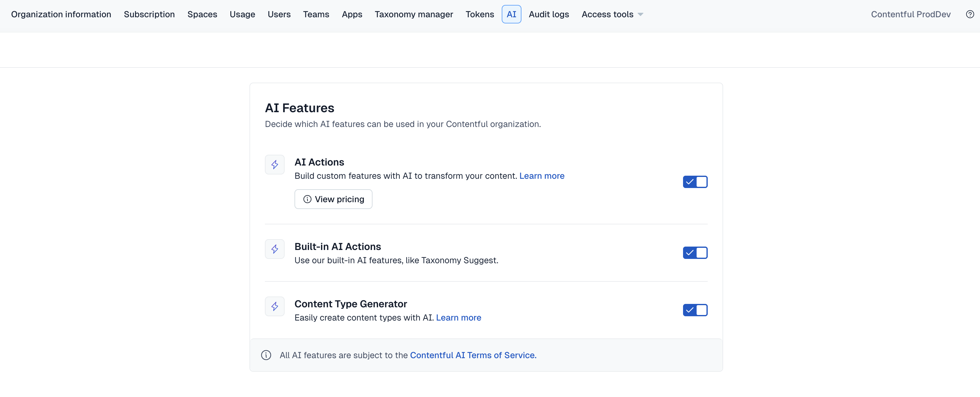Click the Contentful ProdDev organization name

coord(910,14)
